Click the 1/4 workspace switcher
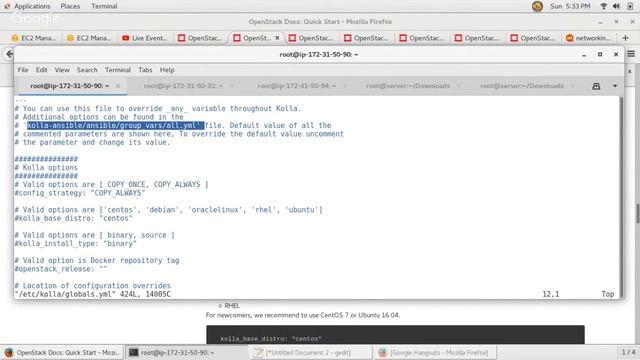Image resolution: width=640 pixels, height=360 pixels. pos(628,352)
